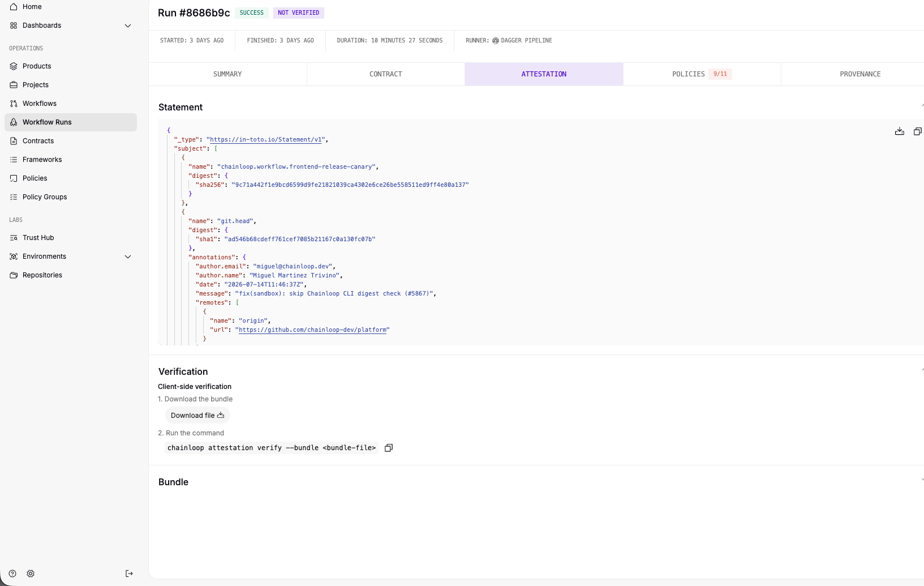The height and width of the screenshot is (586, 924).
Task: Expand the Dashboards menu chevron
Action: (x=128, y=25)
